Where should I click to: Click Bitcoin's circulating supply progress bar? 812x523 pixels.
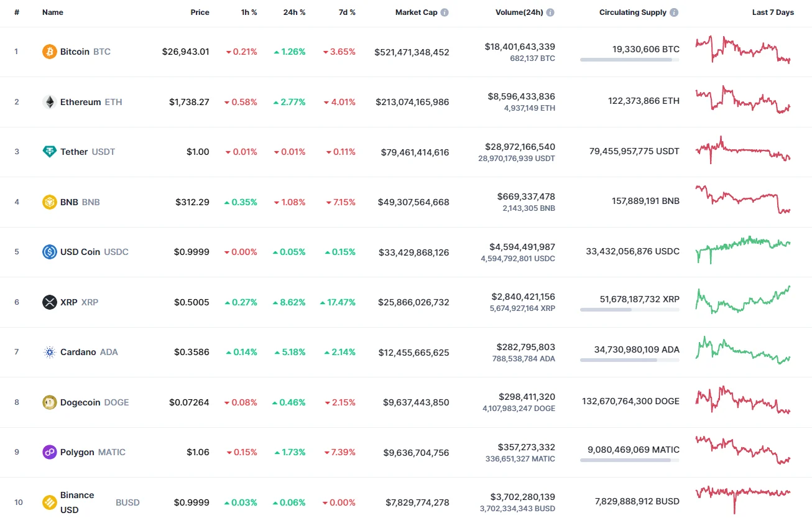[629, 60]
